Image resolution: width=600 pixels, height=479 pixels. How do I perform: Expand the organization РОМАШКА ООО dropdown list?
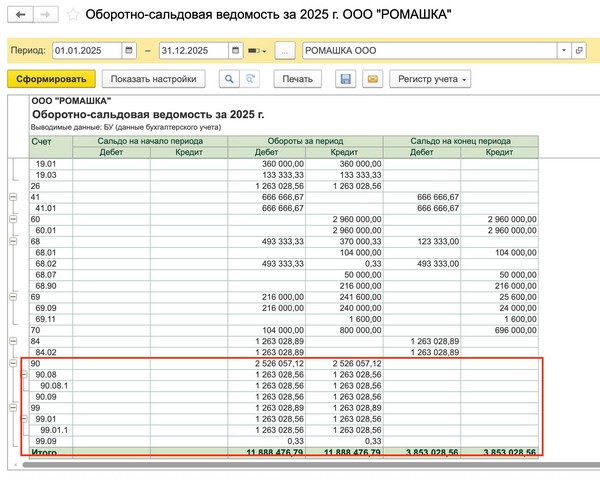[565, 50]
